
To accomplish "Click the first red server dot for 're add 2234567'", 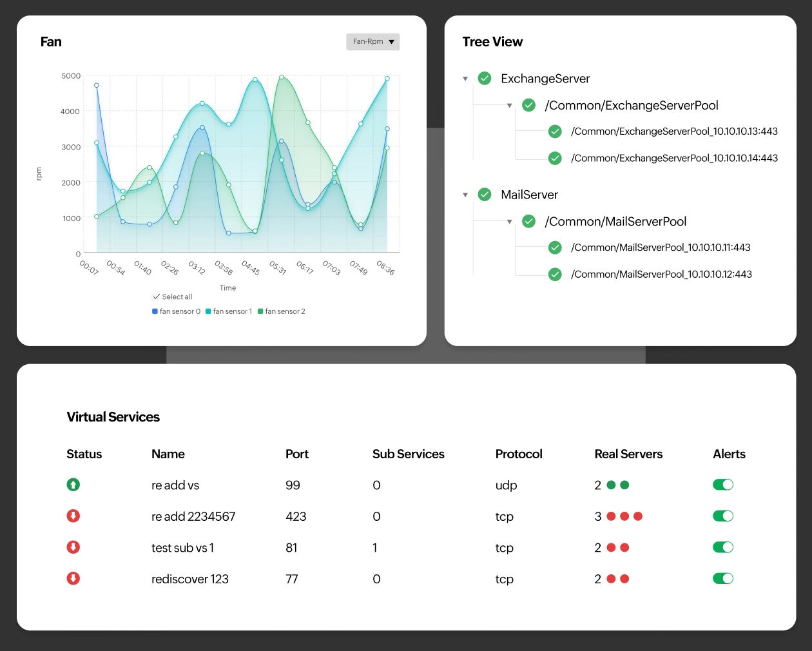I will 610,516.
